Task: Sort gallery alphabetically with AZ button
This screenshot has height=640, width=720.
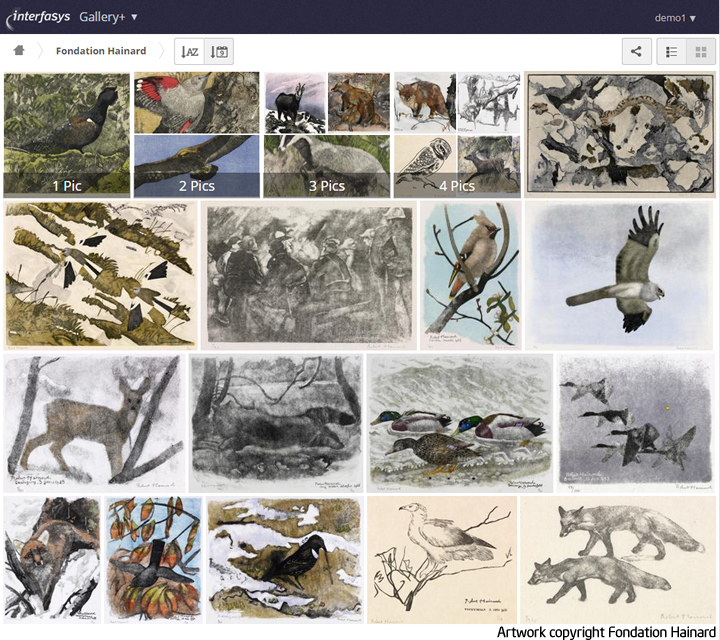Action: click(x=190, y=51)
